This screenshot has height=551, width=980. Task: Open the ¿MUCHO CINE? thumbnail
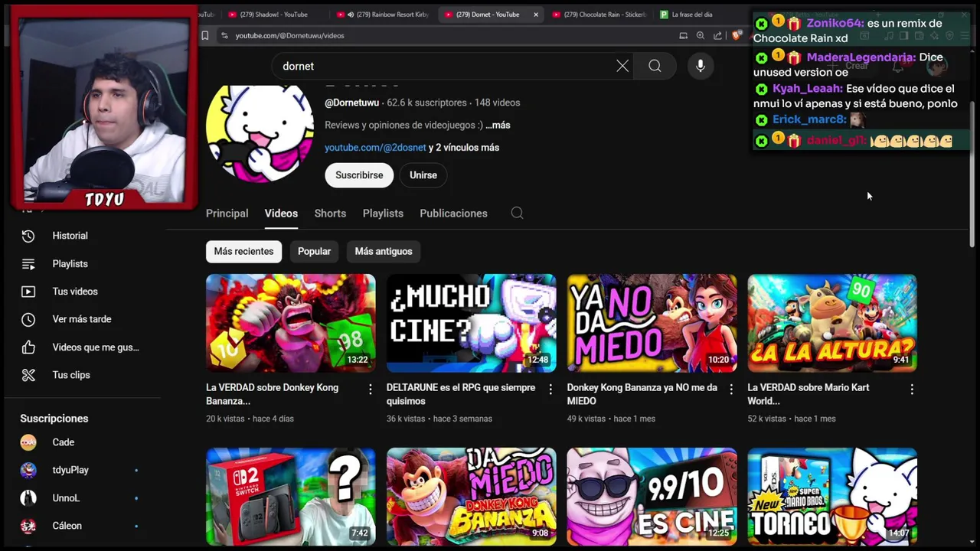472,323
